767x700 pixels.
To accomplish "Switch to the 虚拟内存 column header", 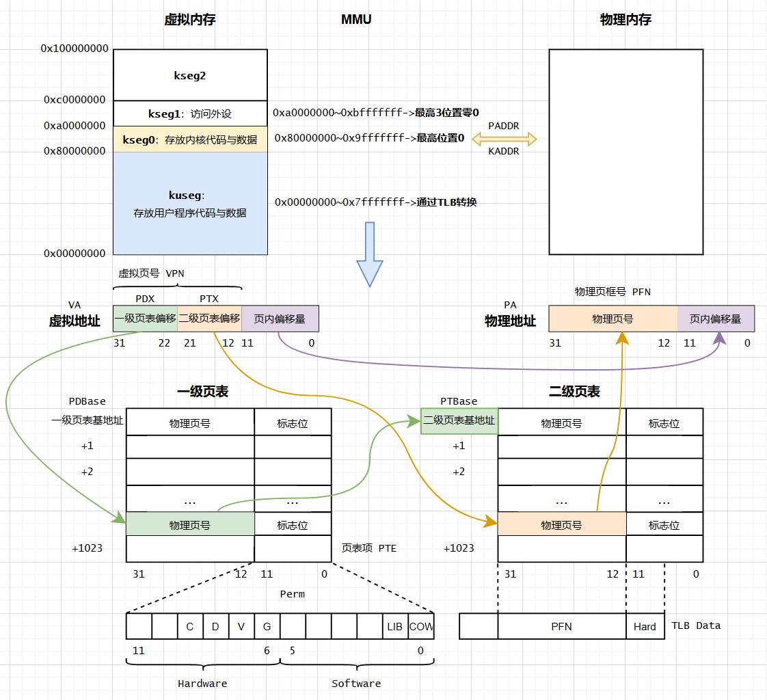I will [x=190, y=20].
